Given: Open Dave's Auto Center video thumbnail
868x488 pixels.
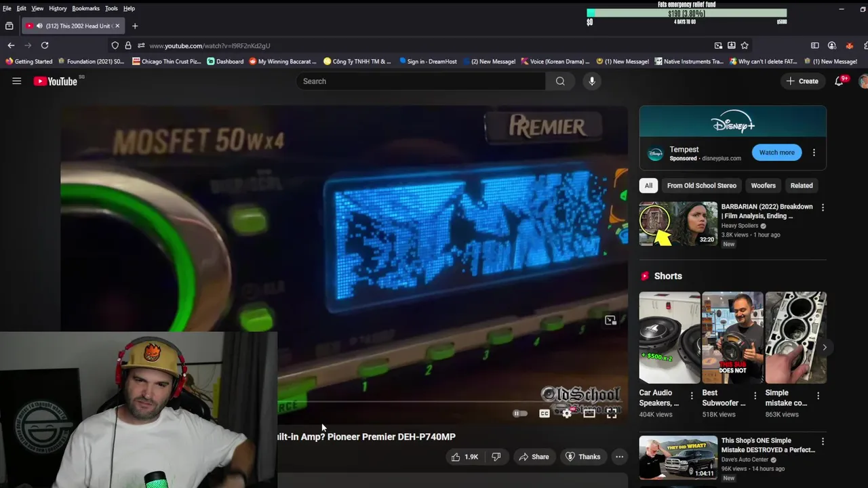Looking at the screenshot, I should tap(678, 457).
